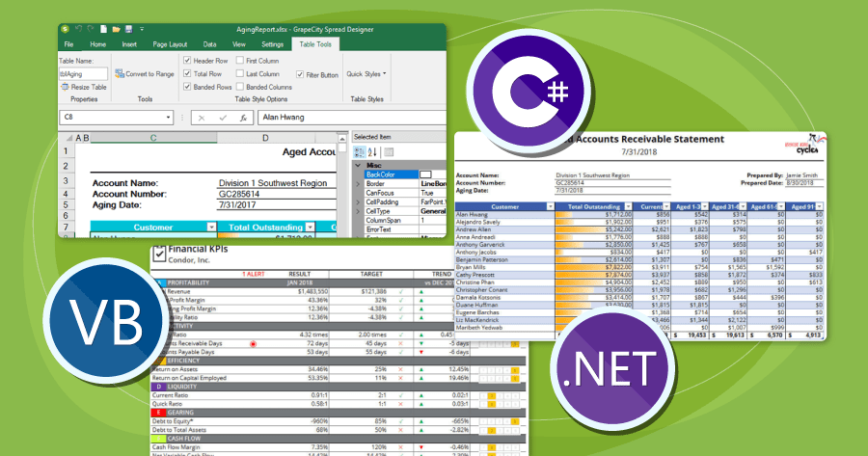Switch to the Data ribbon tab
Viewport: 868px width, 456px height.
coord(210,44)
